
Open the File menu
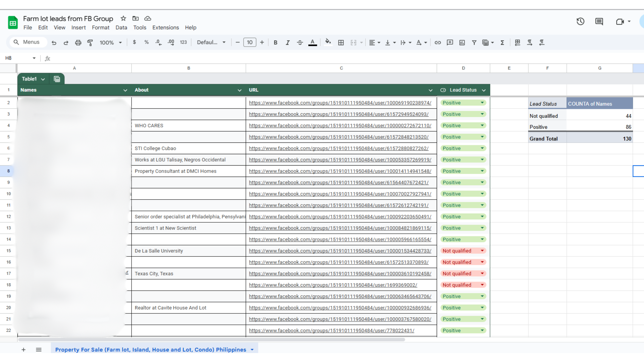tap(28, 27)
